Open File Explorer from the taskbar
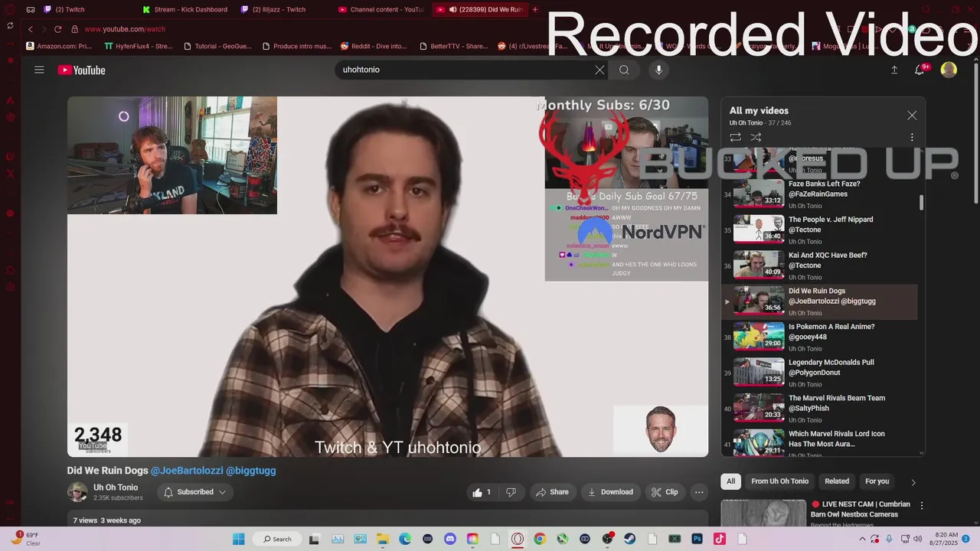Screen dimensions: 980x551 [x=383, y=539]
